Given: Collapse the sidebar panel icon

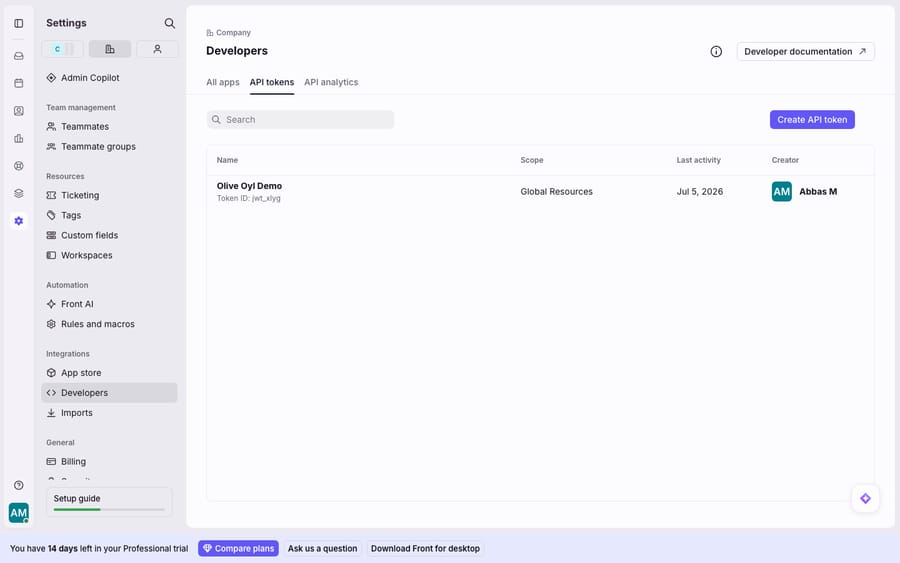Looking at the screenshot, I should 18,24.
